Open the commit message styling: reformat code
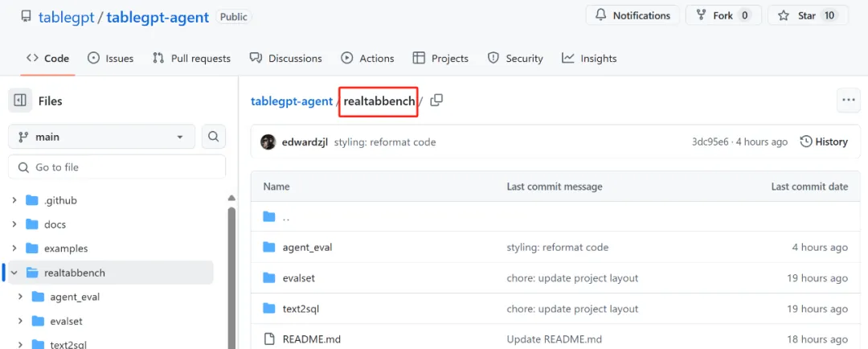The height and width of the screenshot is (349, 868). 385,142
